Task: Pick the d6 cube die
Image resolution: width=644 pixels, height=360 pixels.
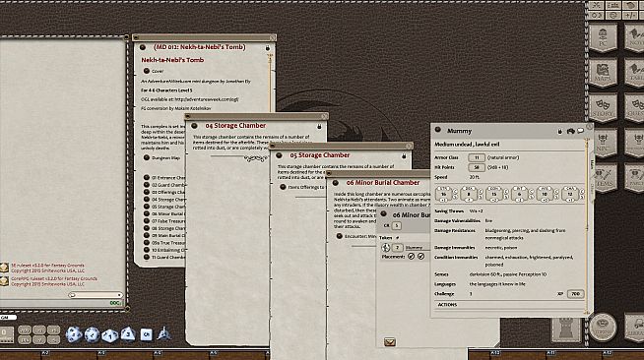Action: pyautogui.click(x=146, y=334)
